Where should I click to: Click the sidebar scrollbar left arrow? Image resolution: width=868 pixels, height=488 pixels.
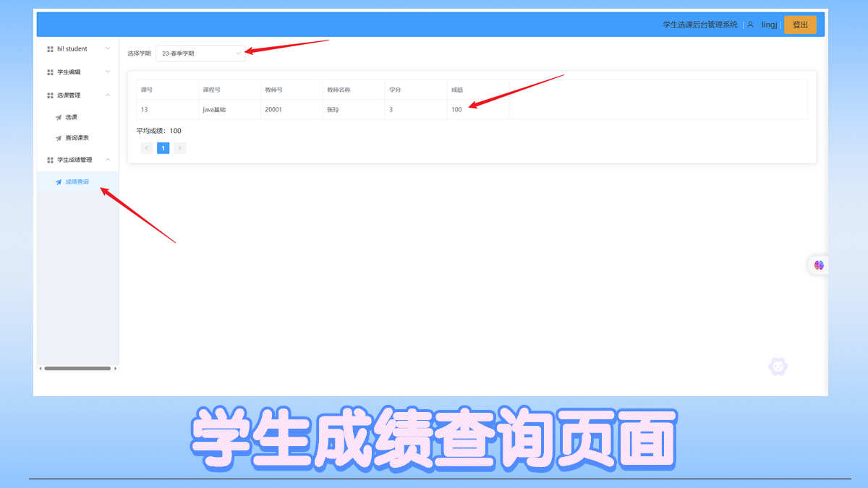pyautogui.click(x=40, y=369)
